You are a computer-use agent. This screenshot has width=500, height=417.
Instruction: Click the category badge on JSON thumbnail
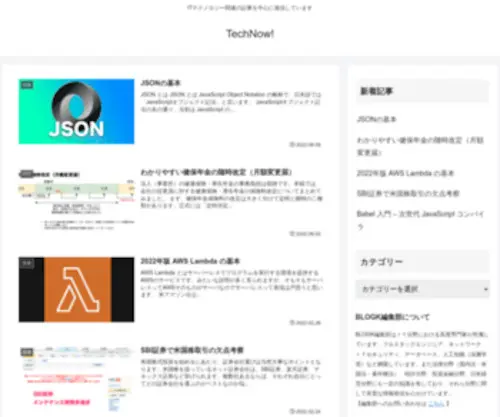(27, 85)
